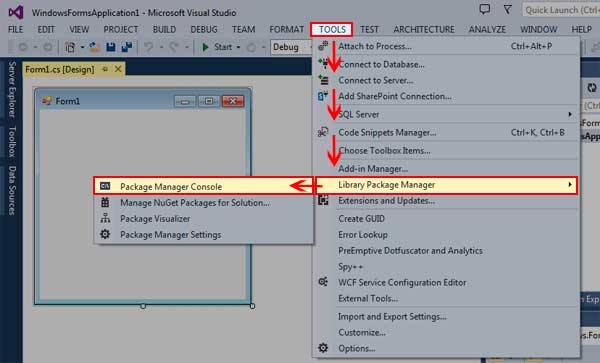The width and height of the screenshot is (600, 363).
Task: Click the notifications filter flag icon
Action: [507, 10]
